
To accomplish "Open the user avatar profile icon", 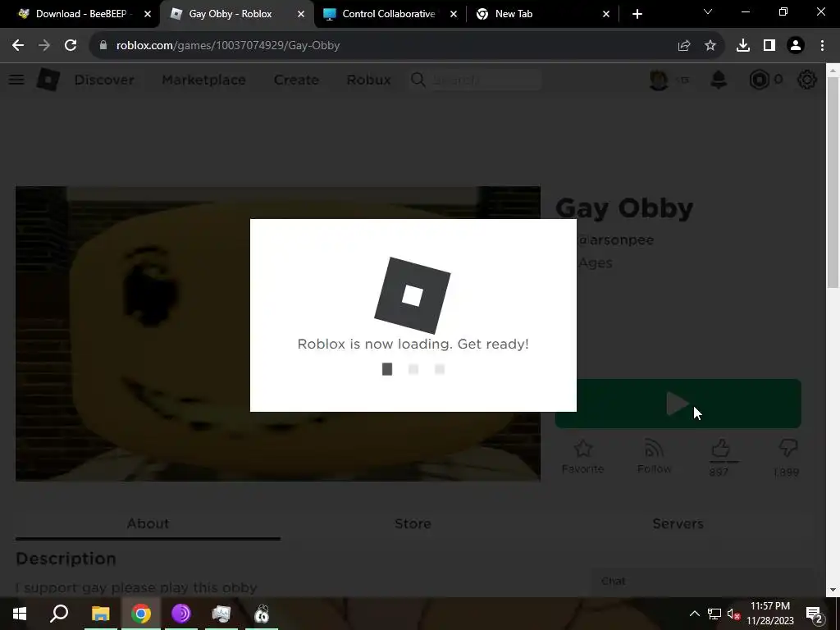I will [x=659, y=80].
